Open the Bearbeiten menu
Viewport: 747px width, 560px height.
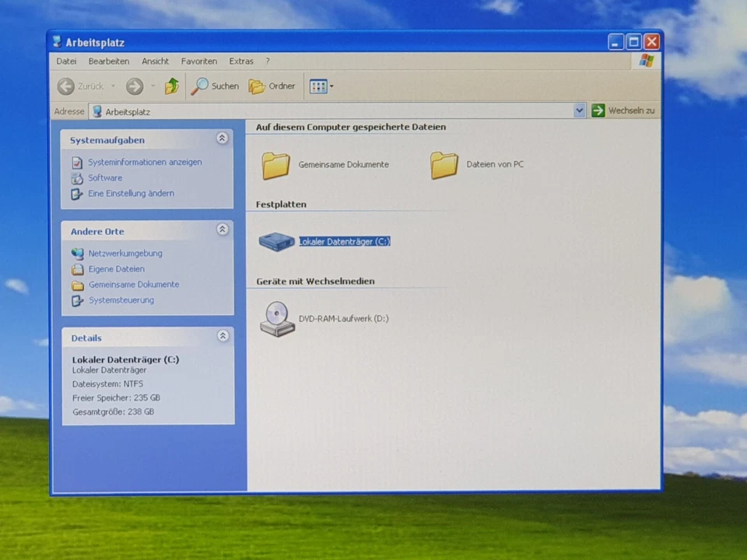tap(109, 61)
